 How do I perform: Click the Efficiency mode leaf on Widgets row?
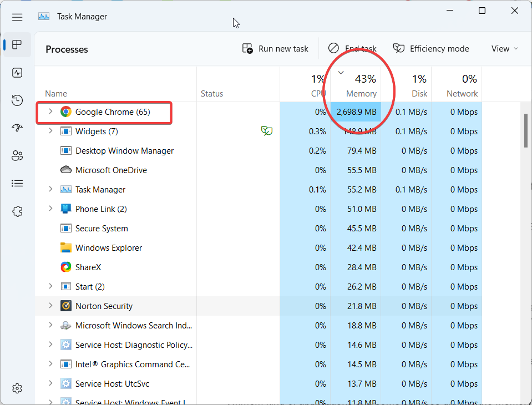tap(267, 131)
